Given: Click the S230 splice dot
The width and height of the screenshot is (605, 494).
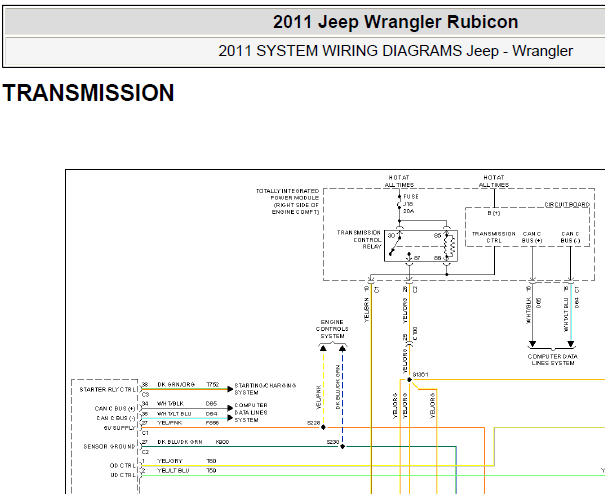Looking at the screenshot, I should pos(342,447).
